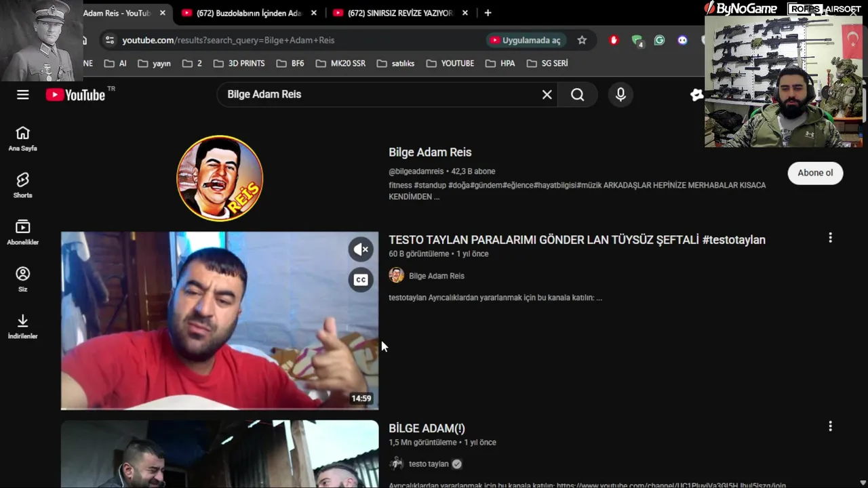Open the MK20 SSR bookmarks folder

[340, 63]
